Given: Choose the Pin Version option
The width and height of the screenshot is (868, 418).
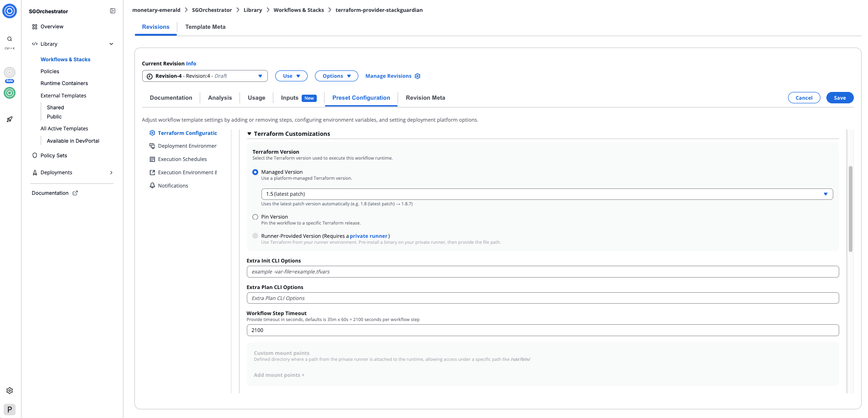Looking at the screenshot, I should click(255, 217).
